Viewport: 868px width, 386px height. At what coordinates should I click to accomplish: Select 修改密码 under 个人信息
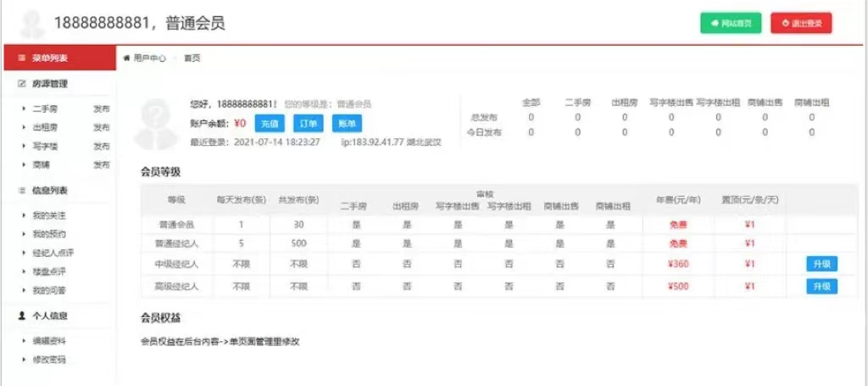(x=48, y=360)
